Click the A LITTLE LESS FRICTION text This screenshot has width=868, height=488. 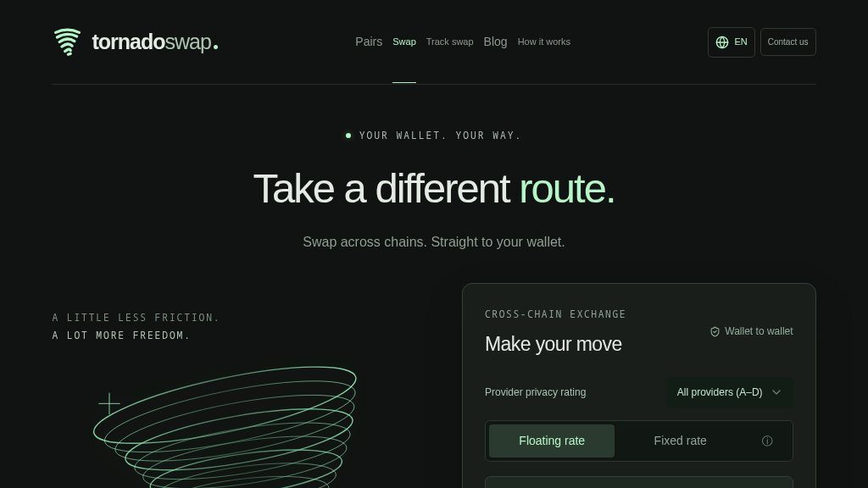[136, 318]
